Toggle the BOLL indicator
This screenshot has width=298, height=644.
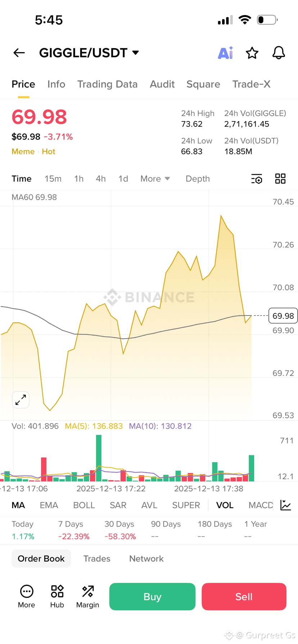(x=84, y=505)
